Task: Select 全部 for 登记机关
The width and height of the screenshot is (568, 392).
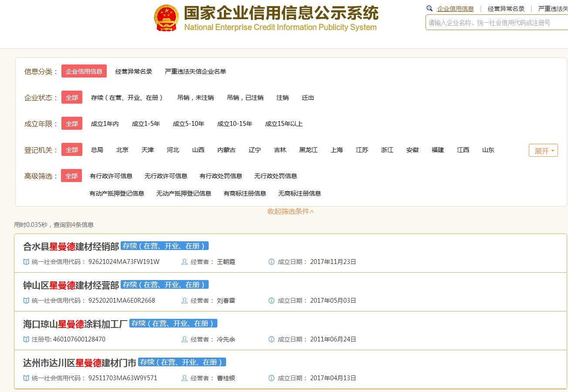Action: tap(72, 150)
